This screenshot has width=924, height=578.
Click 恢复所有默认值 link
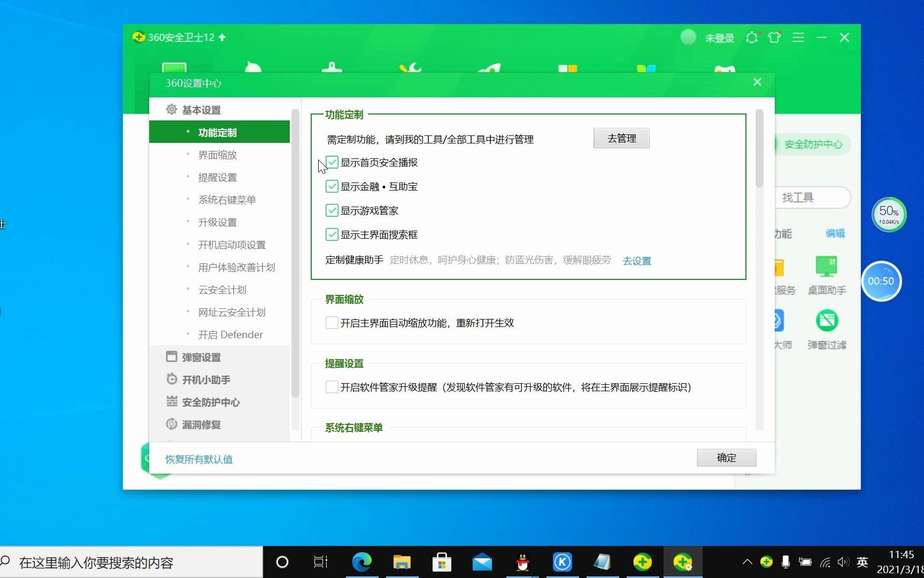(x=199, y=459)
